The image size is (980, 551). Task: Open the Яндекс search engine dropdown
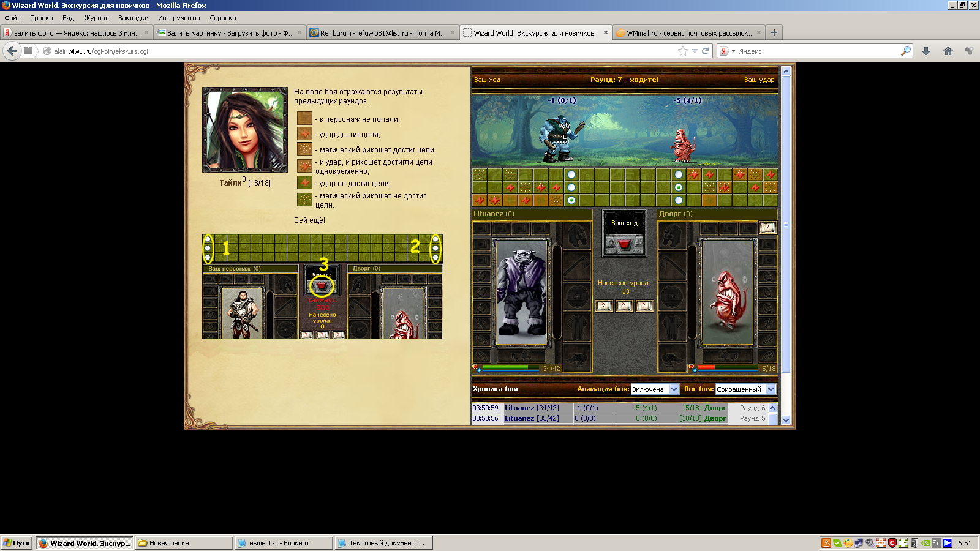[x=727, y=51]
